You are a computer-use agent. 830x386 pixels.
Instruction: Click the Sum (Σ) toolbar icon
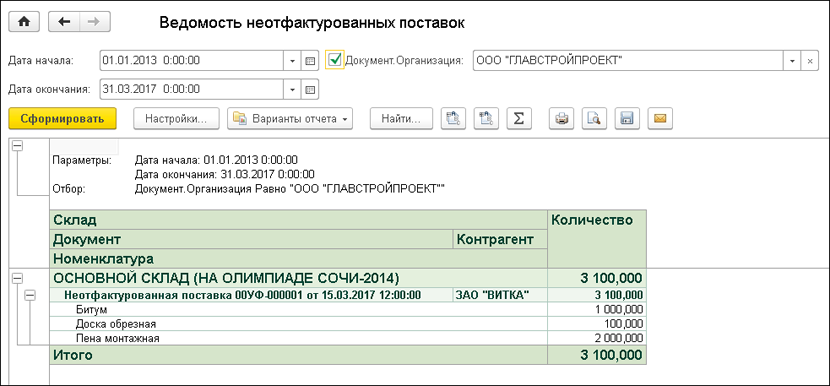[x=519, y=119]
